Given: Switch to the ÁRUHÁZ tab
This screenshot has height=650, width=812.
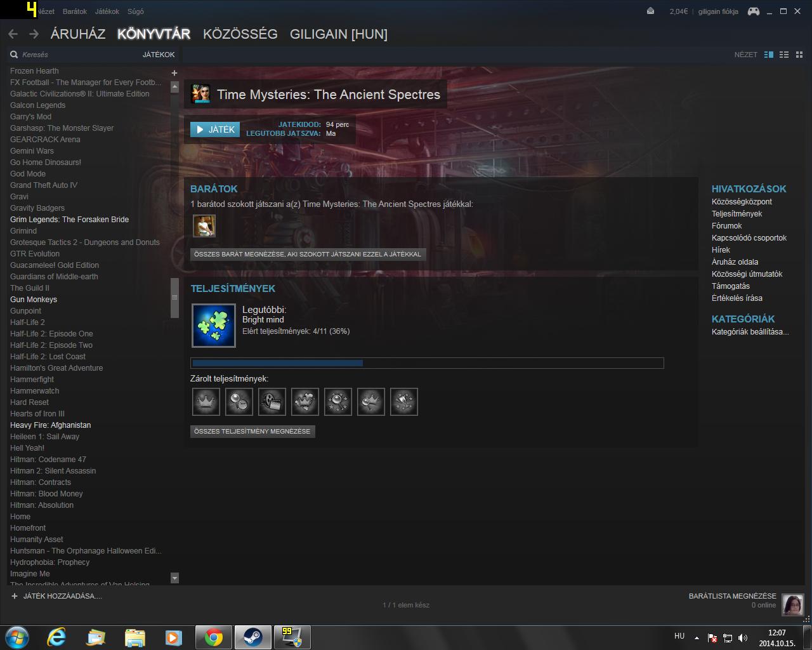Looking at the screenshot, I should coord(78,34).
